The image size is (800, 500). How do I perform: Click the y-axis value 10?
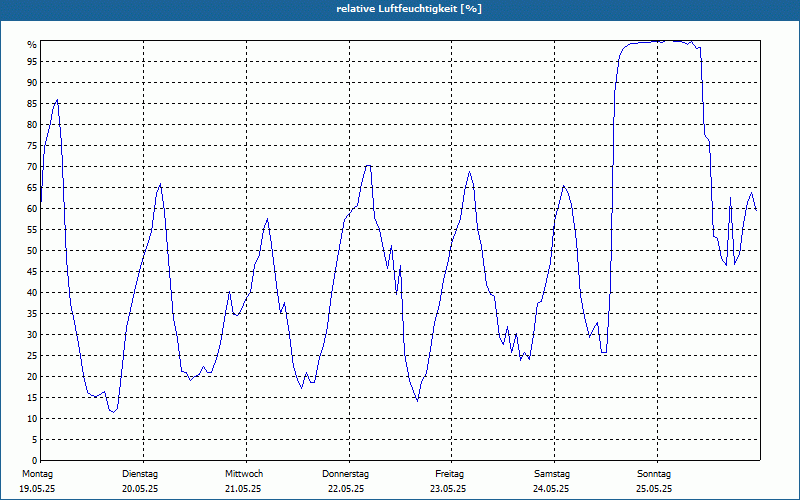32,418
